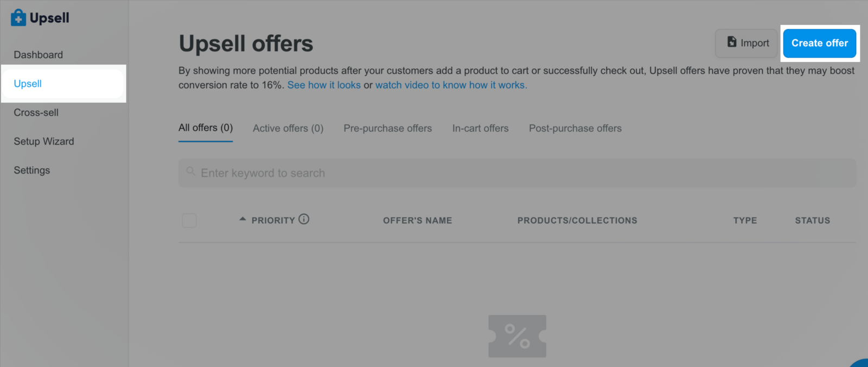Click the search magnifier icon

190,172
